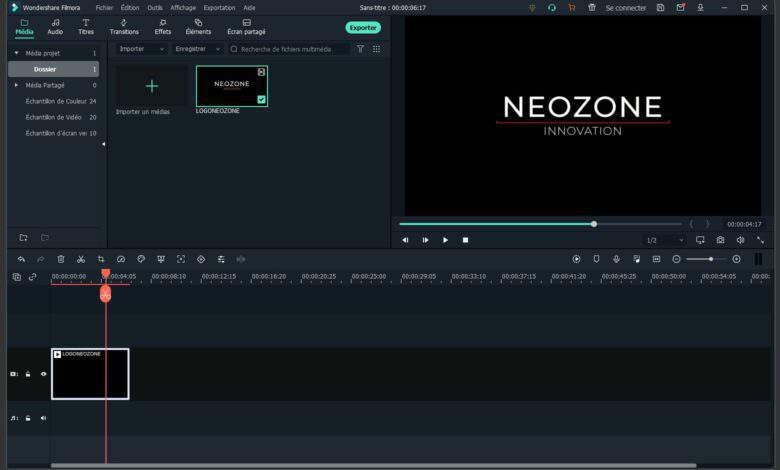This screenshot has height=470, width=780.
Task: Click the support headset icon
Action: (552, 7)
